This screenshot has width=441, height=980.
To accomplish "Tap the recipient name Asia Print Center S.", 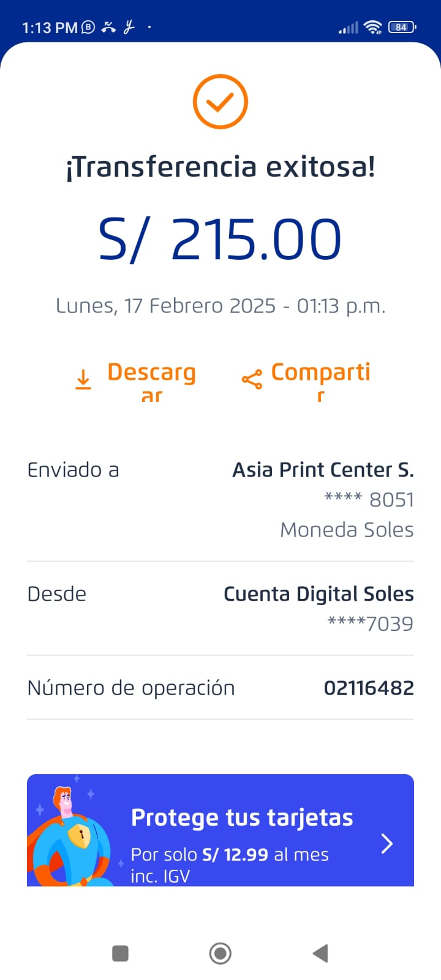I will [323, 470].
